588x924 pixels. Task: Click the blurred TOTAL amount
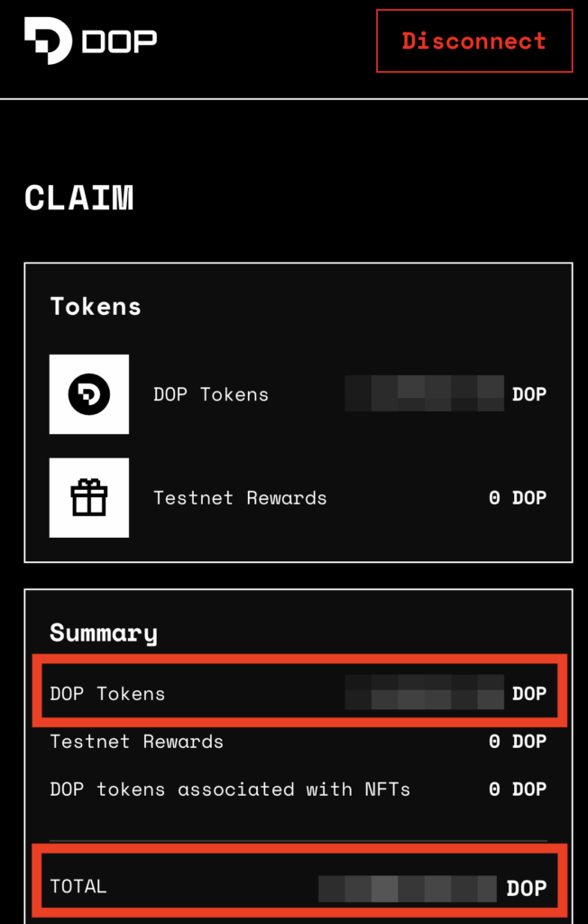408,889
